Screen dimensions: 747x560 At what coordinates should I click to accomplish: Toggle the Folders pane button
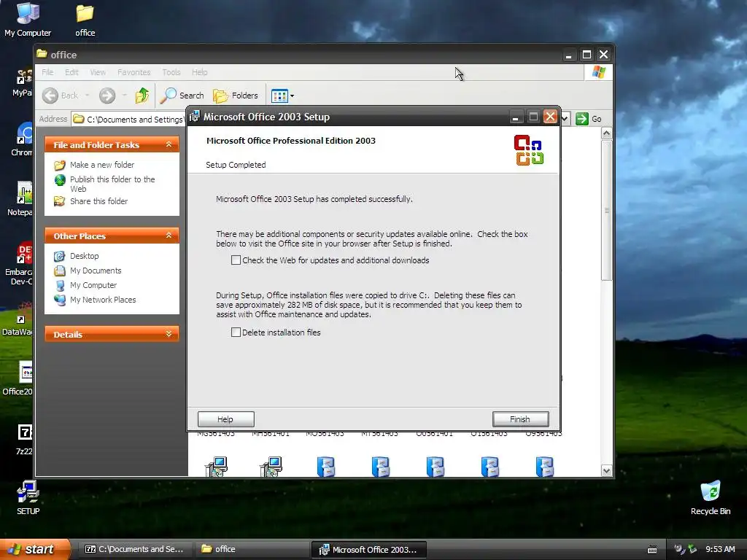pos(236,96)
